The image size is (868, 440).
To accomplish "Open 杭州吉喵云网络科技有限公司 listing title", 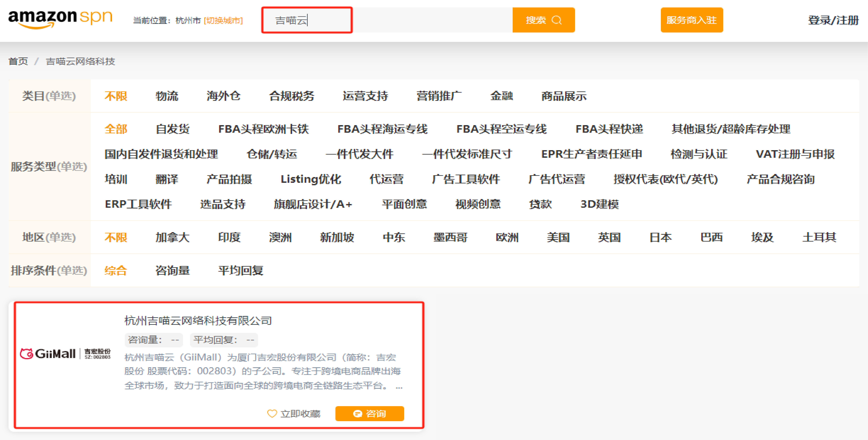I will [x=198, y=320].
